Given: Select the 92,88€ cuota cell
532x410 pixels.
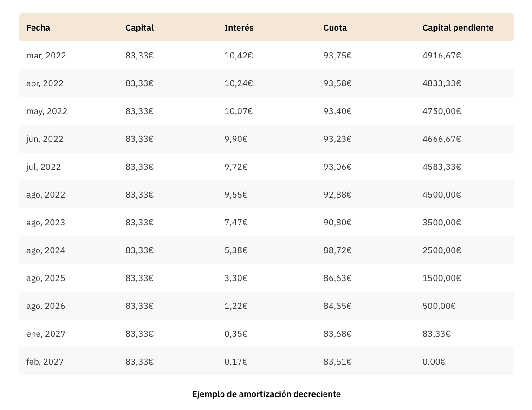Looking at the screenshot, I should [x=337, y=195].
